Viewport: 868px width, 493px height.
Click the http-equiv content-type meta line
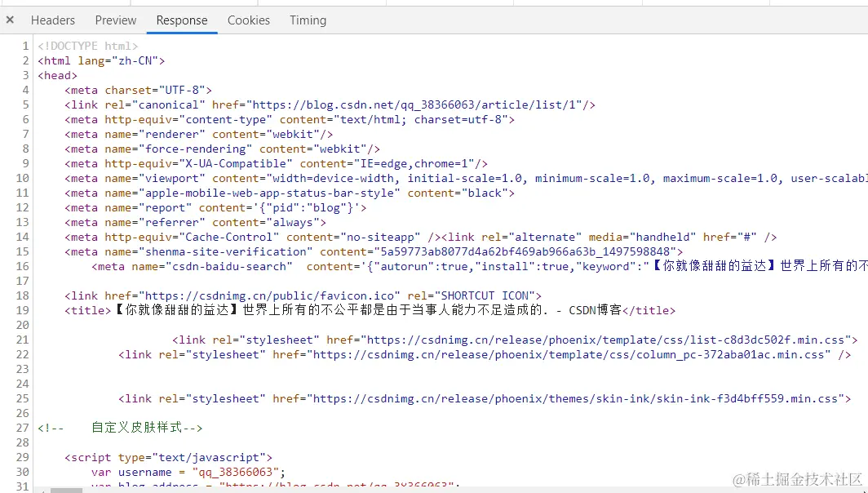[290, 120]
